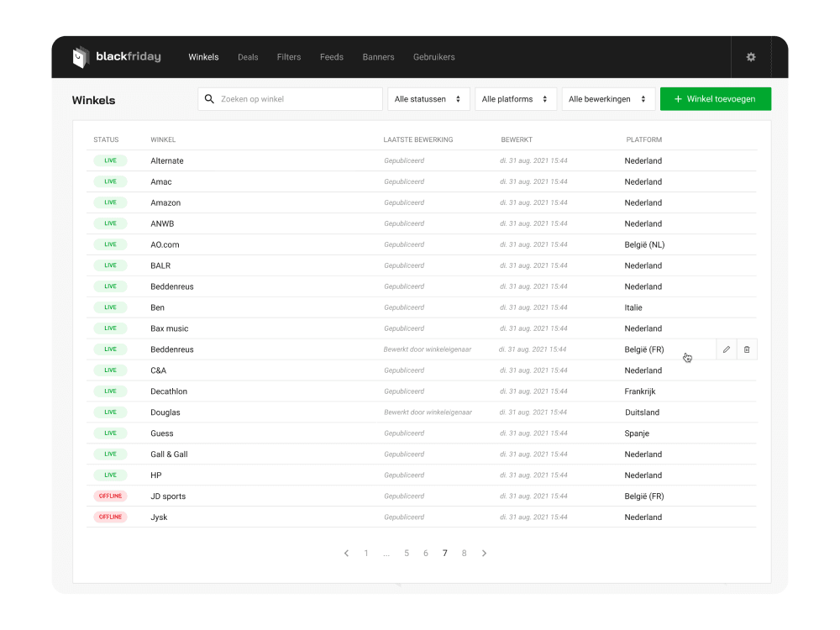
Task: Open the Alternate shop row
Action: [422, 160]
